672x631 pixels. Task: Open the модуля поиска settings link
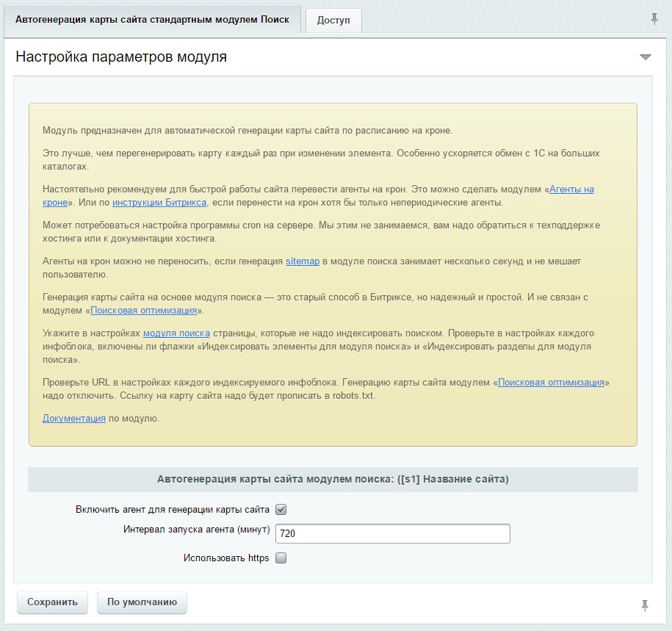(x=176, y=333)
